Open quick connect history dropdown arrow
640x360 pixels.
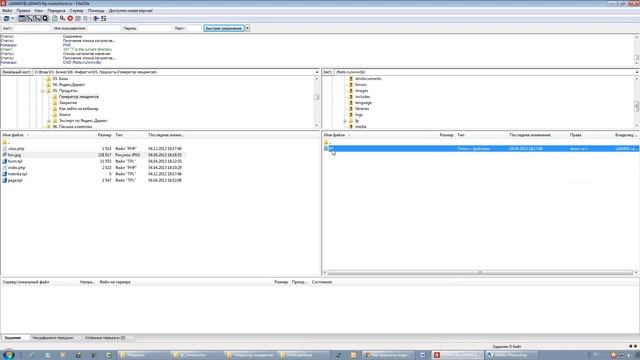coord(247,28)
